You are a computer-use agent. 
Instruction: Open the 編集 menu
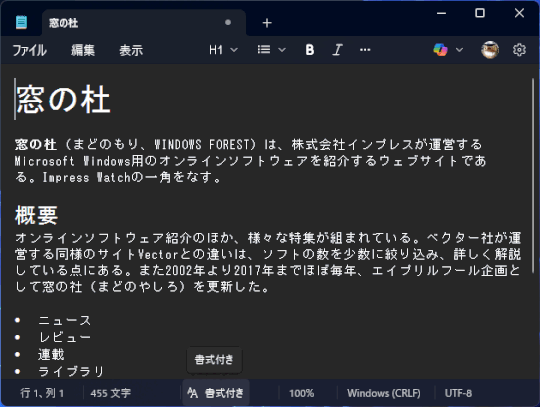pyautogui.click(x=83, y=50)
